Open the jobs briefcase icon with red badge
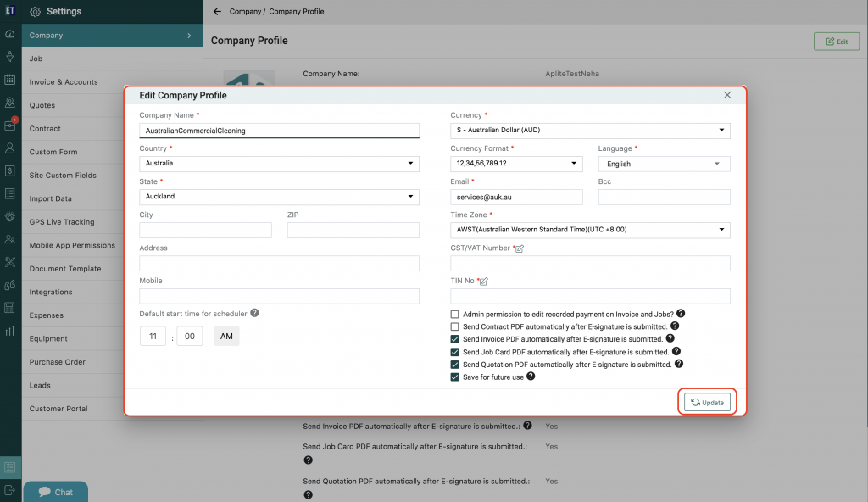Viewport: 868px width, 502px height. (10, 125)
